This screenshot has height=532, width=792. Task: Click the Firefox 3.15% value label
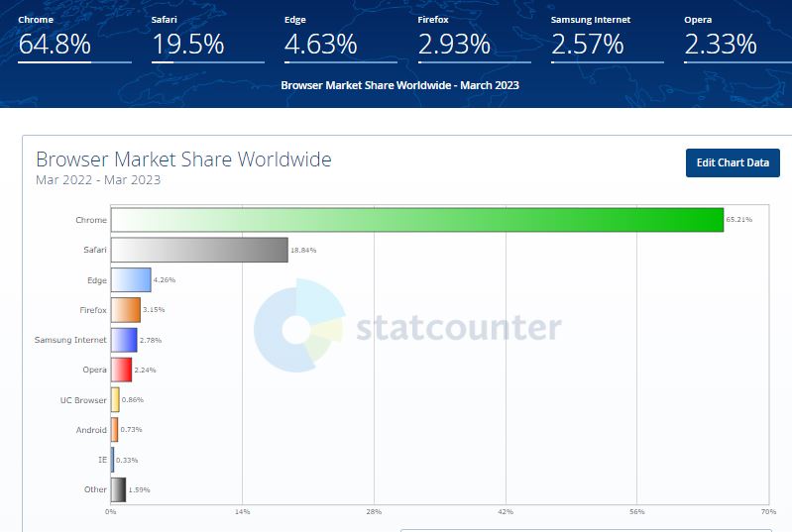154,309
